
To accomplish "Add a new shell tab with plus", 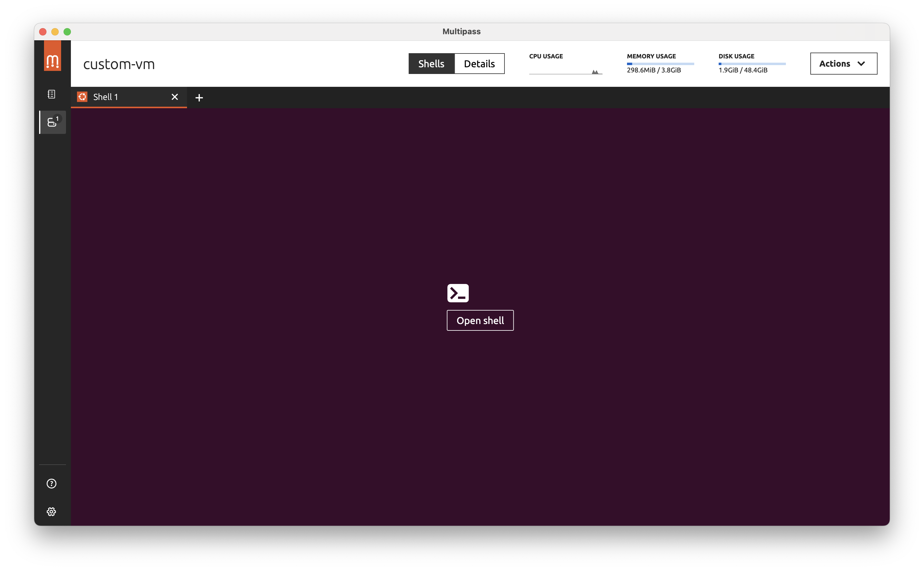I will coord(199,98).
